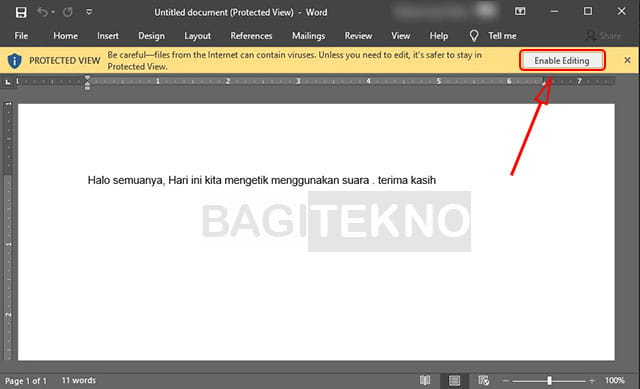Go to the References tab
This screenshot has width=640, height=389.
(251, 36)
